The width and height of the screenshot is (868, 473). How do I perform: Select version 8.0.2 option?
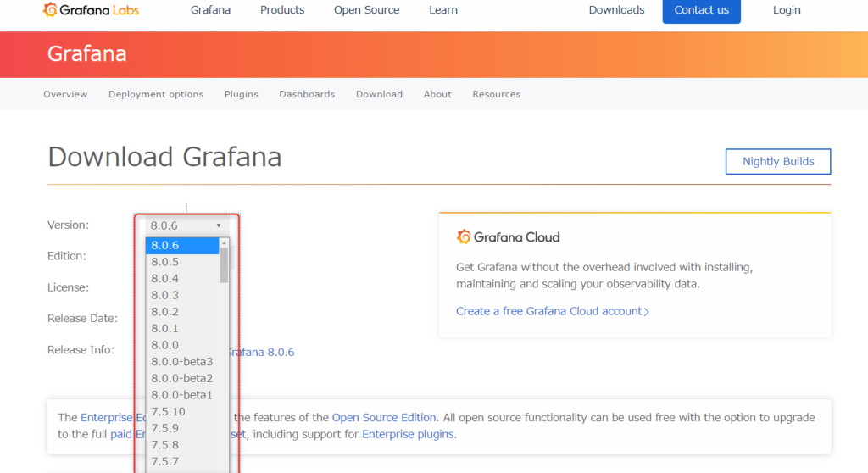pos(182,312)
